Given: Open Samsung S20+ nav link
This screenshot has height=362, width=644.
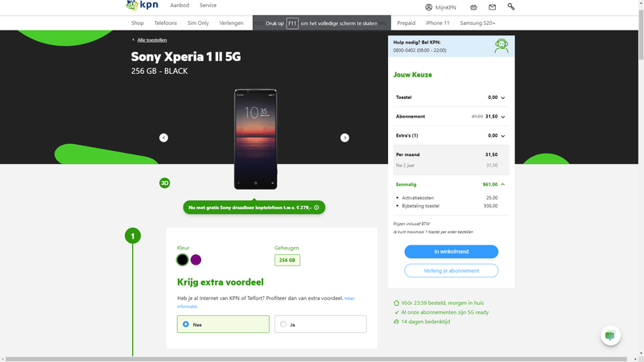Looking at the screenshot, I should [x=477, y=23].
